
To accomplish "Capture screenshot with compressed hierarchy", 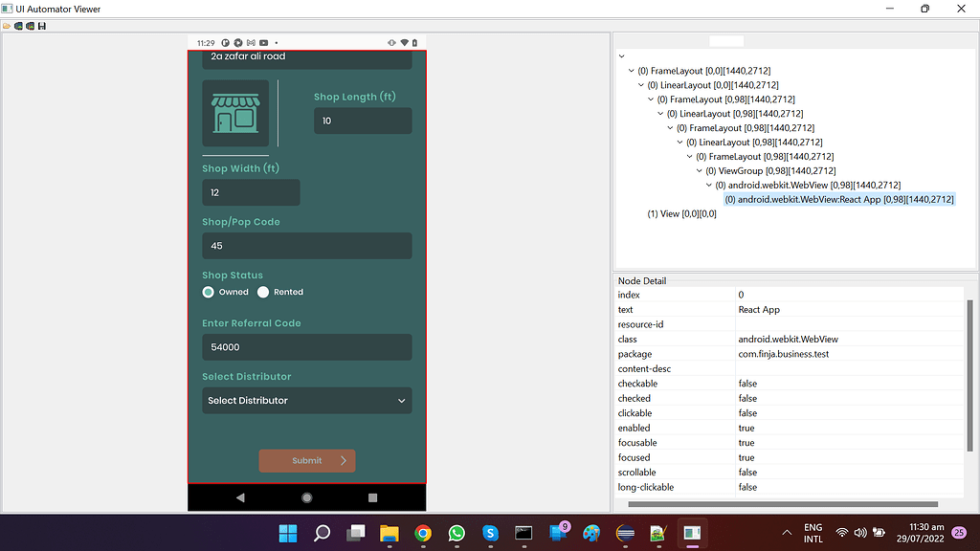I will (30, 26).
